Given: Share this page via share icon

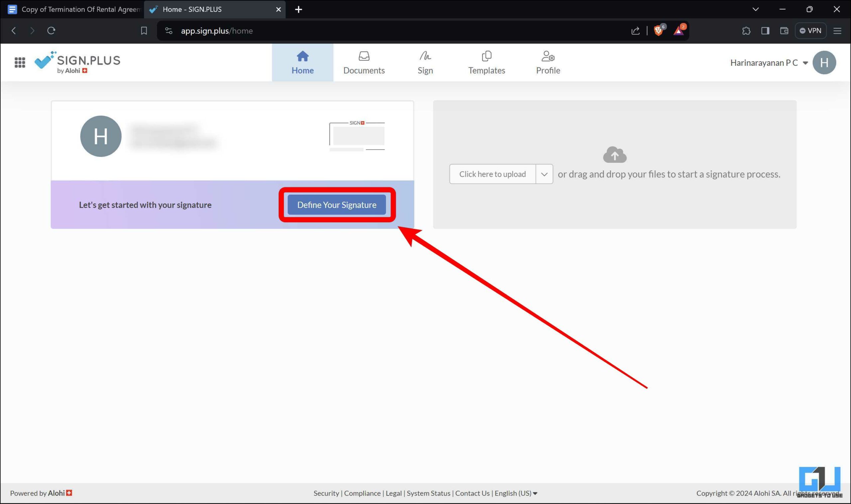Looking at the screenshot, I should [x=635, y=31].
